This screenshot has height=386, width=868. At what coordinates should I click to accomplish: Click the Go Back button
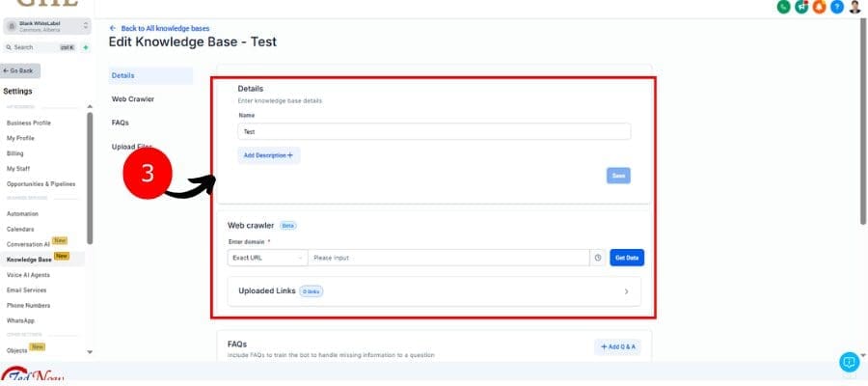[20, 70]
